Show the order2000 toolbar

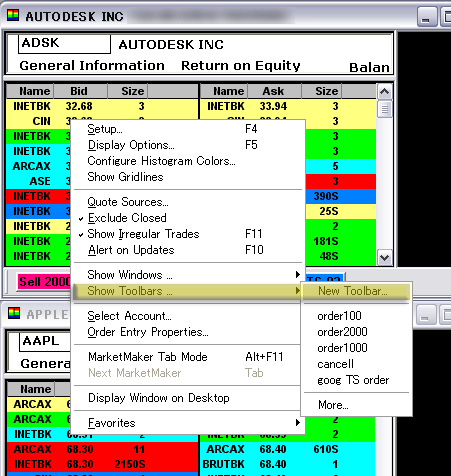356,332
